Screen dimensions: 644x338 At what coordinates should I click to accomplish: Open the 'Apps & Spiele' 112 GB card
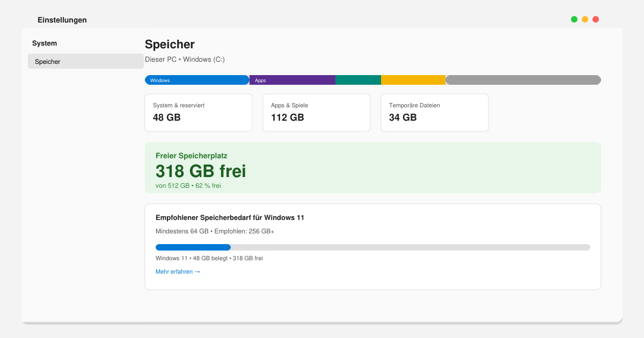click(317, 113)
